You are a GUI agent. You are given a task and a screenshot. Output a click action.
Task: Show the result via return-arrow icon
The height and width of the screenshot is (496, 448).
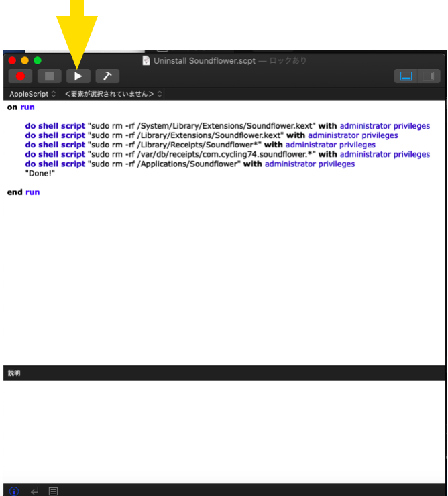[x=34, y=491]
